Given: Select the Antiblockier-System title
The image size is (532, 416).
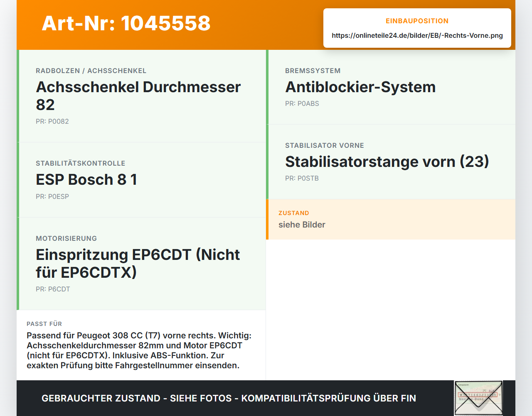Looking at the screenshot, I should 360,87.
